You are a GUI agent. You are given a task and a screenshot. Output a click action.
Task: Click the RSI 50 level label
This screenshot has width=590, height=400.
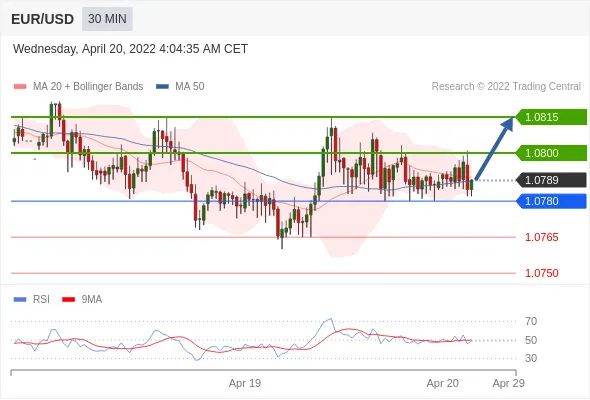(531, 340)
